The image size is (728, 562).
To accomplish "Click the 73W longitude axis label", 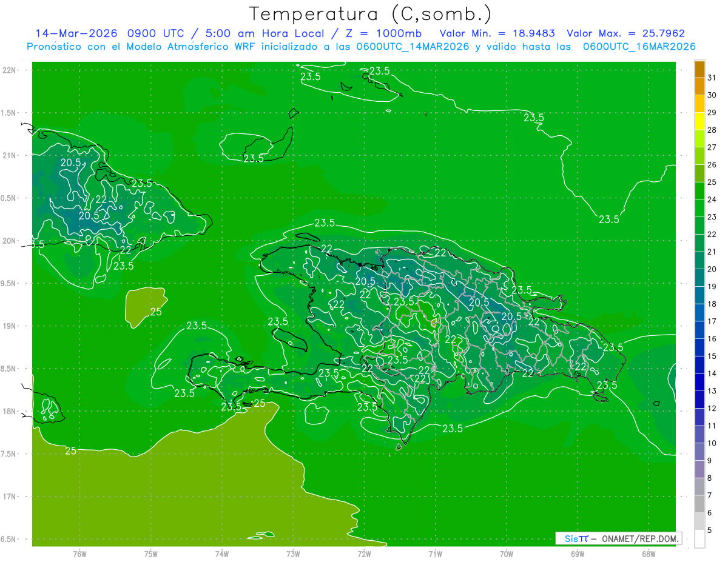I will tap(293, 554).
